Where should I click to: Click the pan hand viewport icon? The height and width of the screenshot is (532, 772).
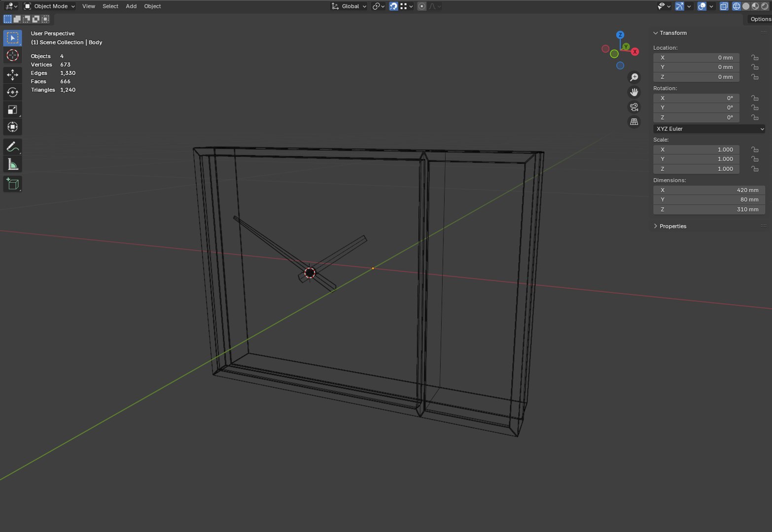(634, 92)
